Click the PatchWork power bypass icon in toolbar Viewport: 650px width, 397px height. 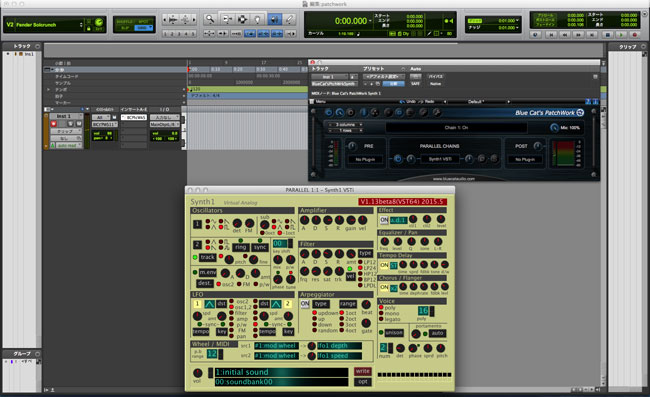click(x=328, y=112)
